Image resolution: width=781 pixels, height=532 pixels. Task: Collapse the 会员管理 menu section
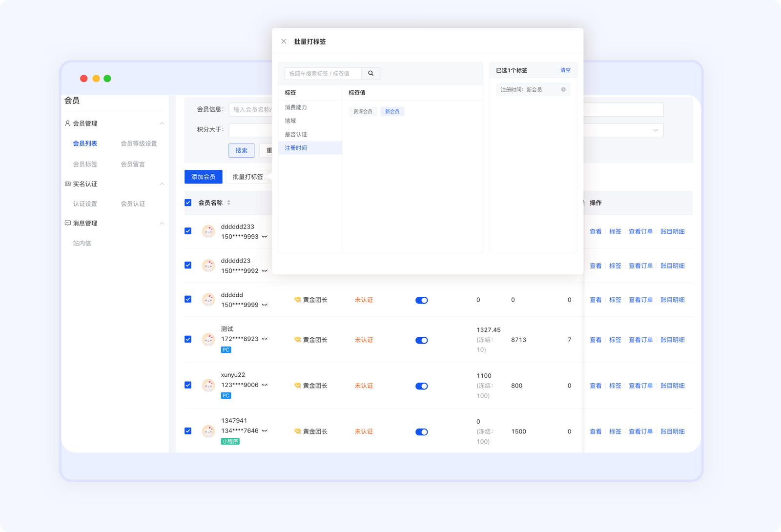[x=162, y=123]
